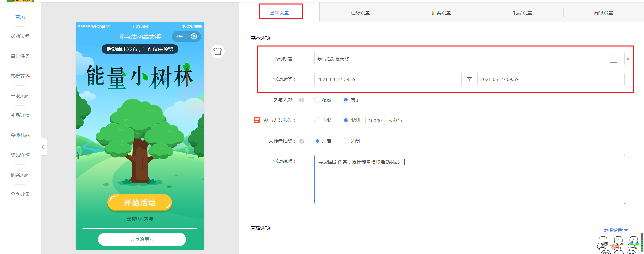The height and width of the screenshot is (254, 644).
Task: Open 获得养料 page in the sidebar
Action: pos(20,76)
